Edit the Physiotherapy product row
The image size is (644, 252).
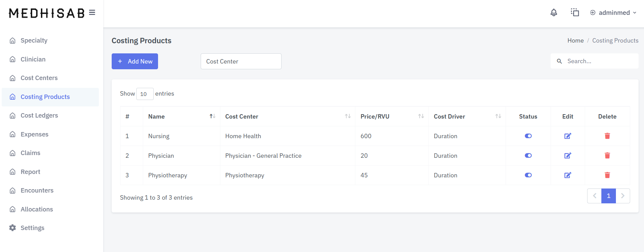[568, 175]
